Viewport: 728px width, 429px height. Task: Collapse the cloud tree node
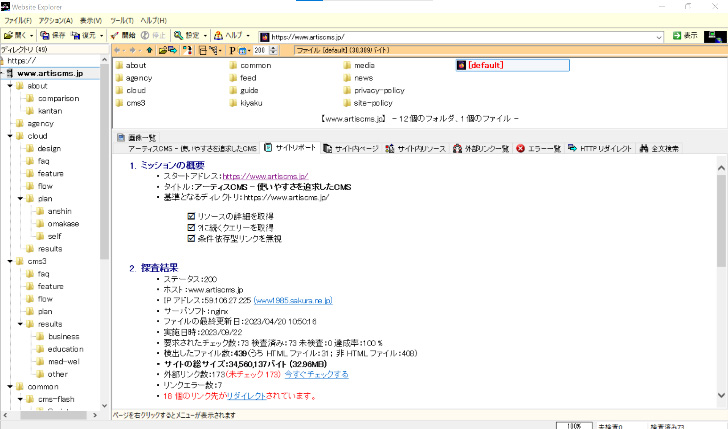(10, 136)
